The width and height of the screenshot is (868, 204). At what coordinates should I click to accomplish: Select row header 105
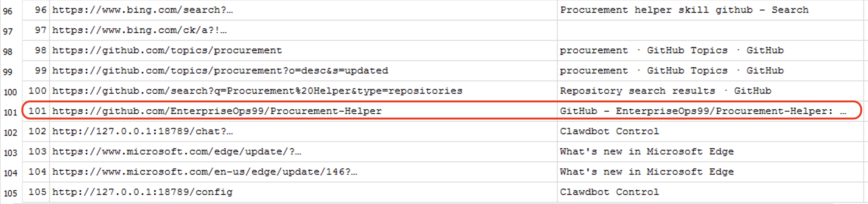tap(10, 193)
